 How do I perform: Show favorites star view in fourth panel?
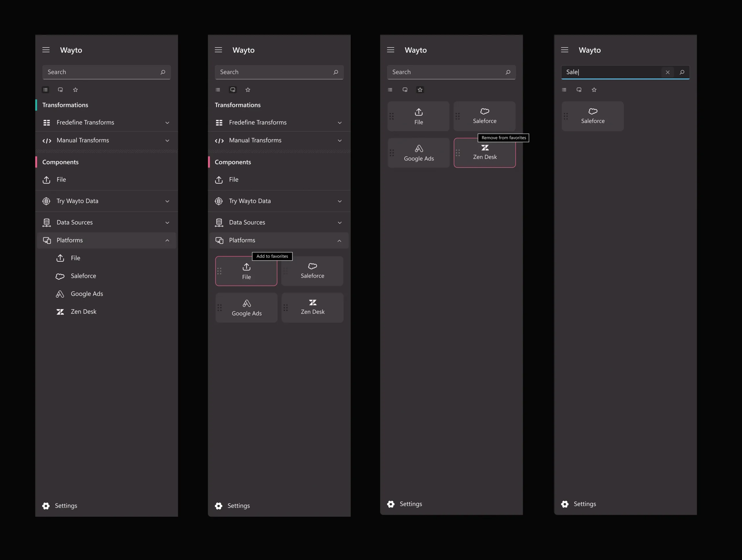(x=594, y=90)
